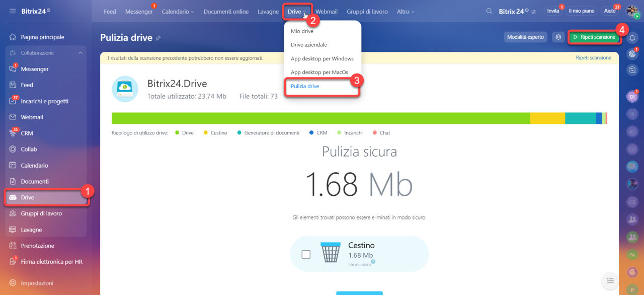644x295 pixels.
Task: Check the Cestino checkbox
Action: pos(306,255)
